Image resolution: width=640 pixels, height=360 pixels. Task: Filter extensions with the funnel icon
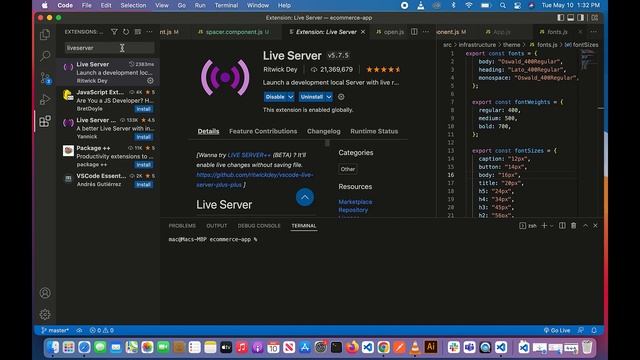[114, 32]
